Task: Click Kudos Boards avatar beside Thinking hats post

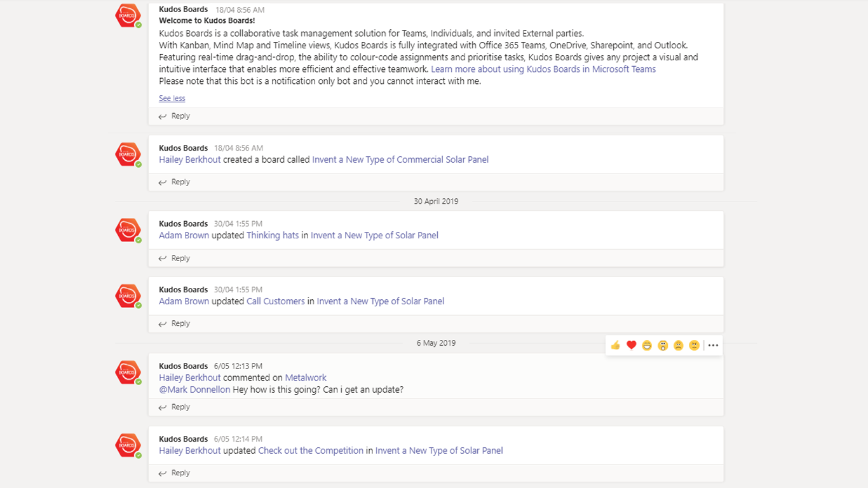Action: coord(128,231)
